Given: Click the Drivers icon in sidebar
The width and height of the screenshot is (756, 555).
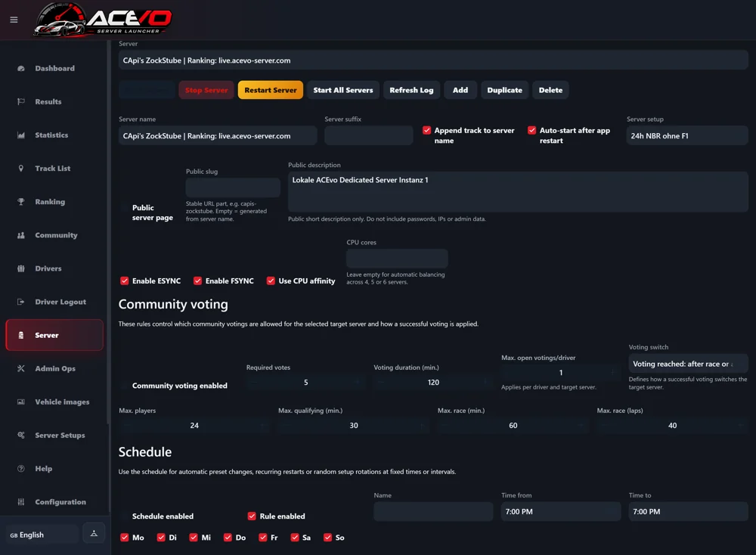Looking at the screenshot, I should [x=20, y=268].
